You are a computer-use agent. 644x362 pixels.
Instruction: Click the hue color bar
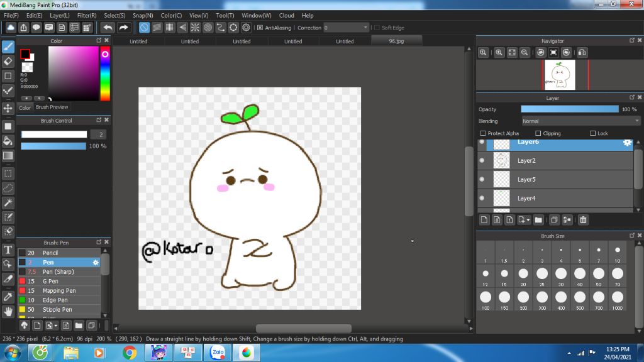[x=105, y=74]
